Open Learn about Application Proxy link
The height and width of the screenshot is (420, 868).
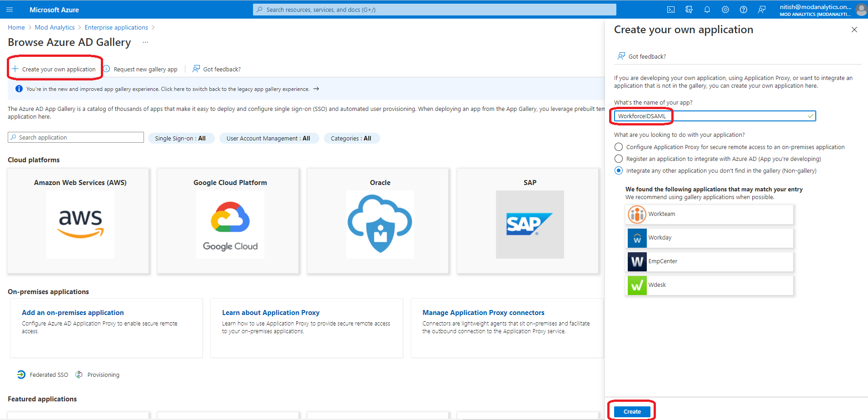click(271, 313)
